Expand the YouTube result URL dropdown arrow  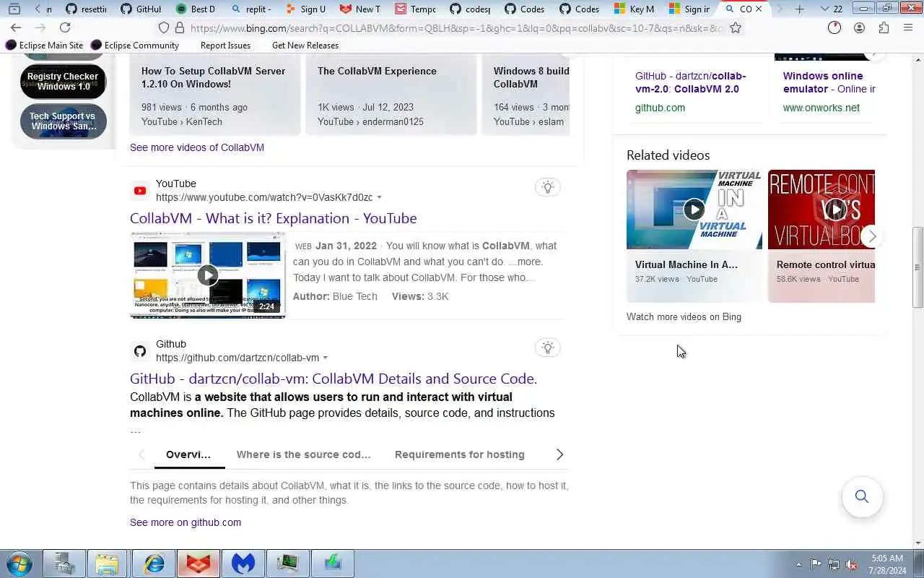coord(379,197)
